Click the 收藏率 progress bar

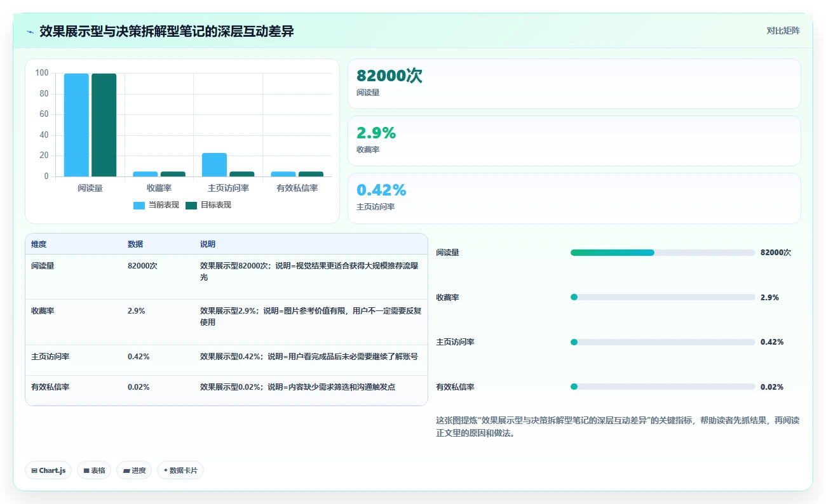[x=663, y=297]
